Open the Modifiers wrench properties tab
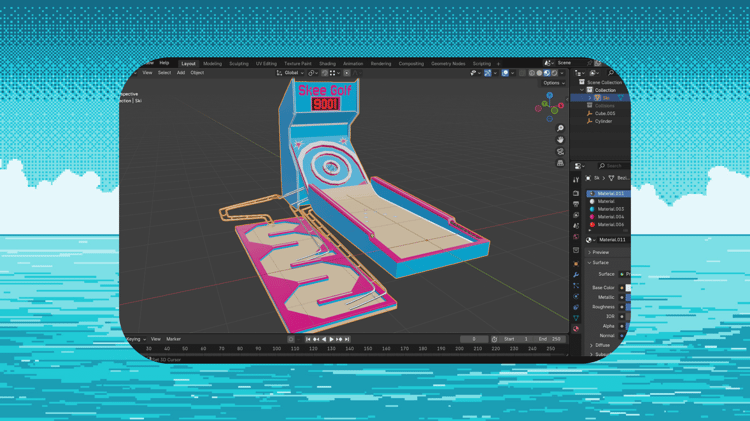The width and height of the screenshot is (750, 421). (576, 274)
